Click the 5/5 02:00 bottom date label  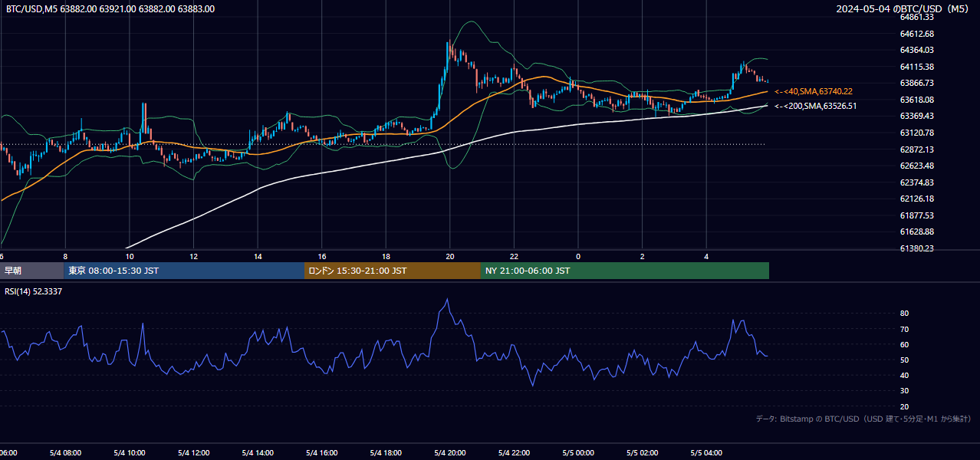[643, 453]
